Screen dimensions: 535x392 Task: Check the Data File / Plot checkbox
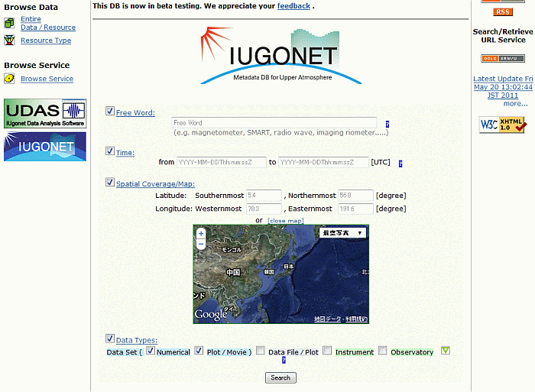click(261, 351)
